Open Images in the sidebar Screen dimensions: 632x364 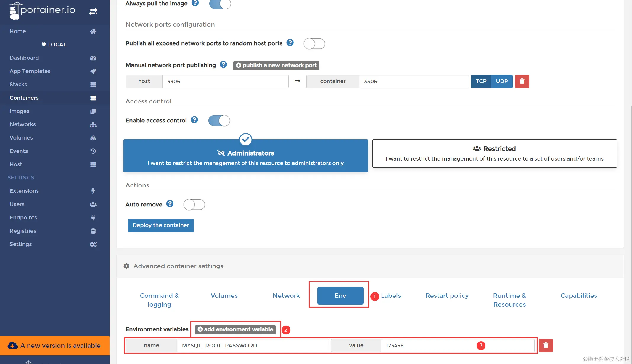[20, 111]
